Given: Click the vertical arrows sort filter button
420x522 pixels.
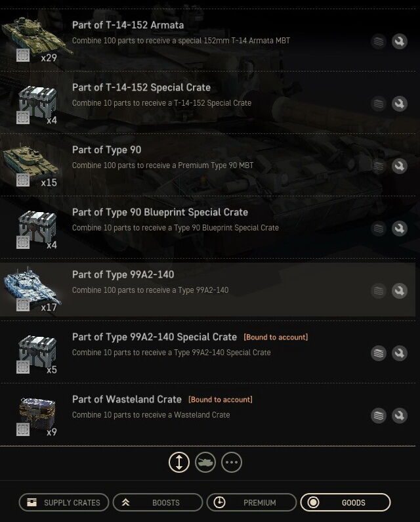Looking at the screenshot, I should (x=179, y=462).
